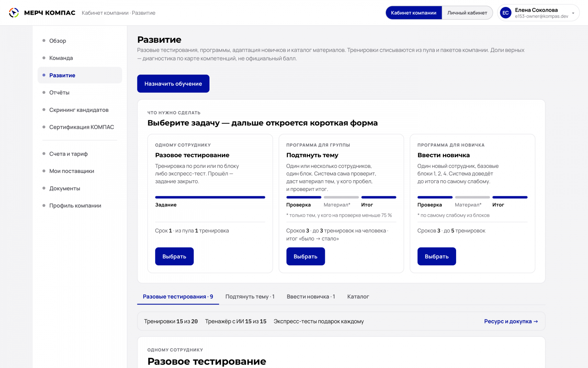The image size is (588, 368).
Task: Click Итог step in Ввести новичка card
Action: coord(498,205)
